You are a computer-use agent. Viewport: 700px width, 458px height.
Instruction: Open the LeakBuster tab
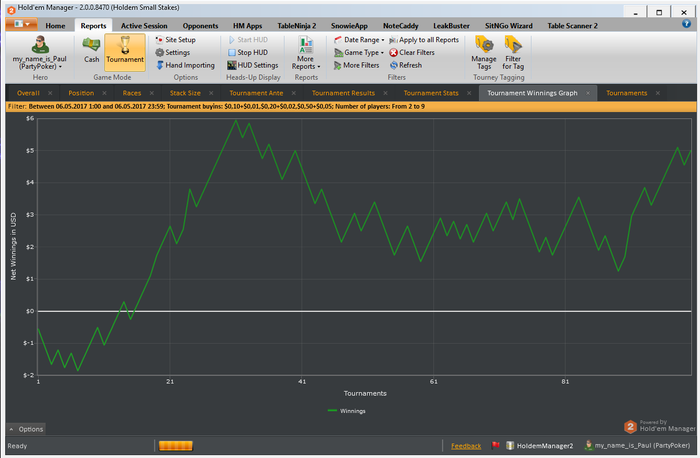tap(451, 26)
